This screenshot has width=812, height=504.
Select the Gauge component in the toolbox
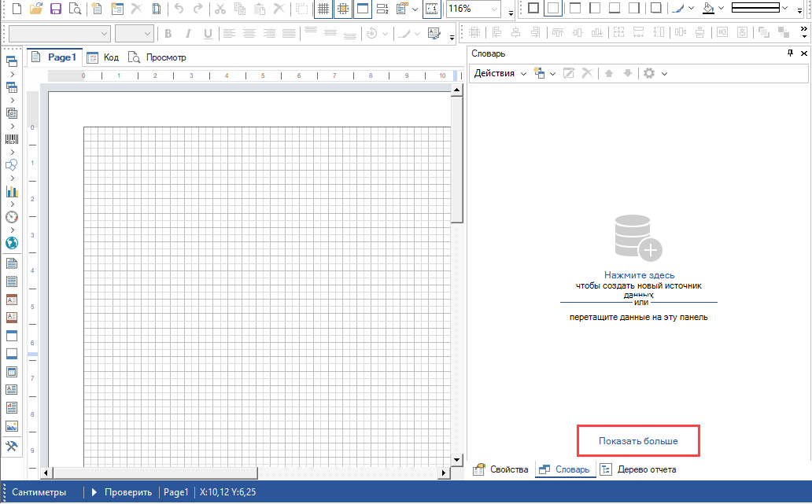tap(11, 217)
